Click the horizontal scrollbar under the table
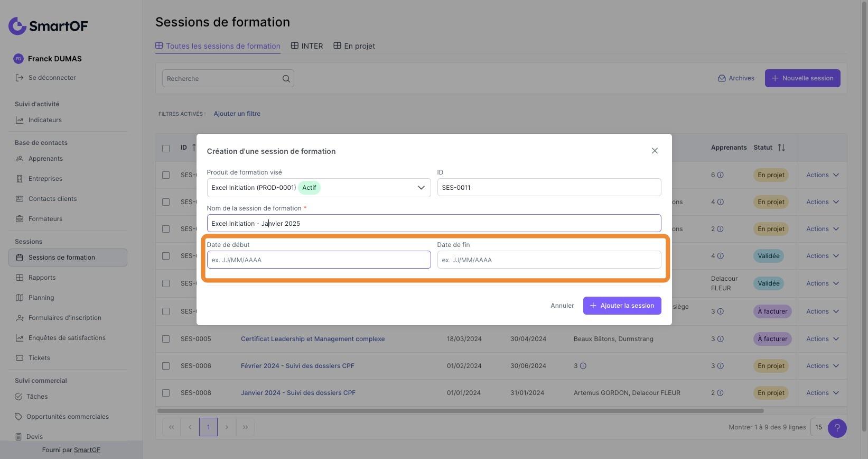The height and width of the screenshot is (459, 868). [x=460, y=411]
